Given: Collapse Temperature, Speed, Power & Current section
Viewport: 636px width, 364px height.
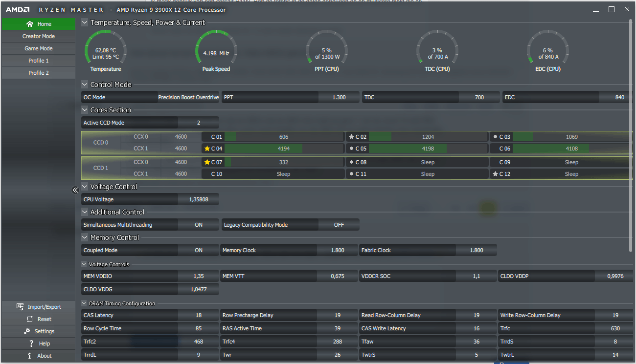Looking at the screenshot, I should tap(85, 22).
